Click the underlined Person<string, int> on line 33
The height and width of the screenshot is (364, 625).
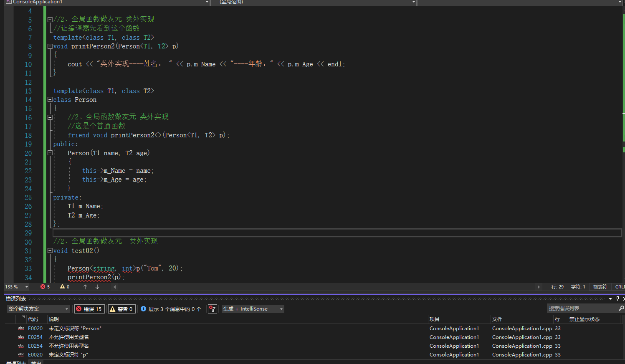pyautogui.click(x=102, y=268)
